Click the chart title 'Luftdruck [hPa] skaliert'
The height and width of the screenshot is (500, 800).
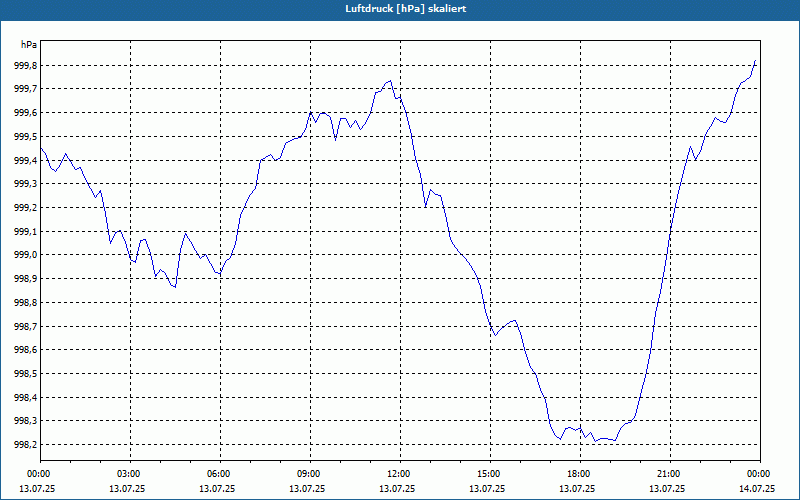(x=406, y=9)
